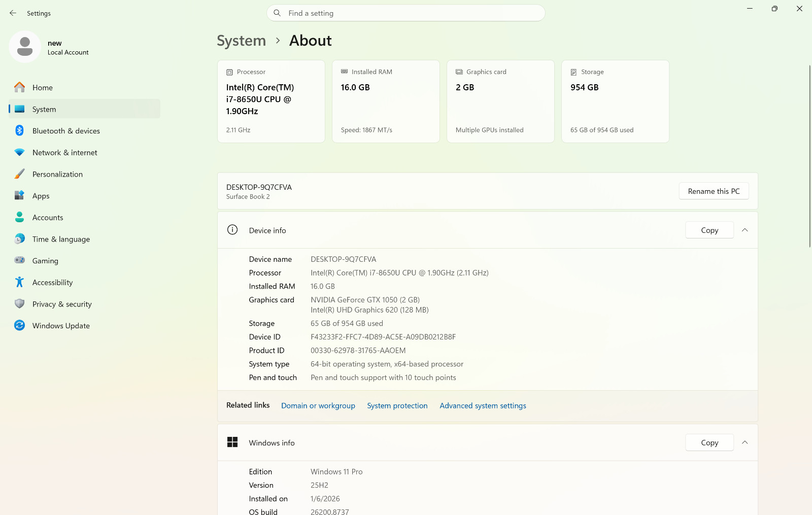
Task: Open Network & internet settings
Action: coord(84,152)
